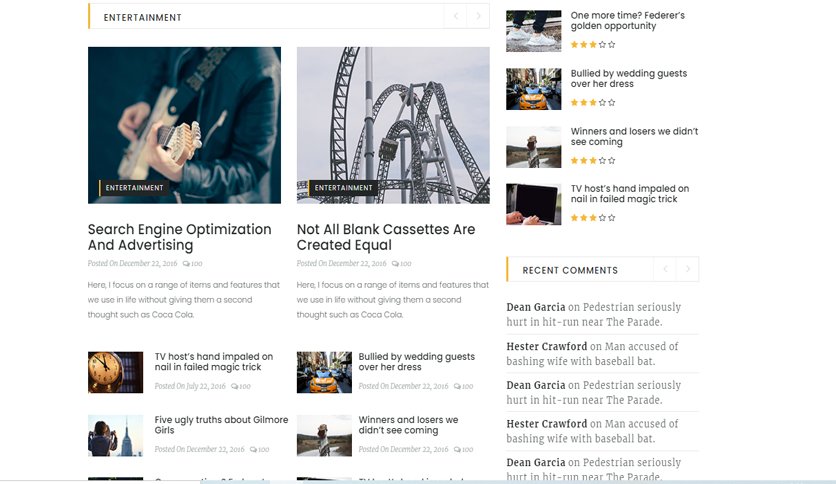836x484 pixels.
Task: Click comment icon under Five ugly truths post
Action: [253, 450]
